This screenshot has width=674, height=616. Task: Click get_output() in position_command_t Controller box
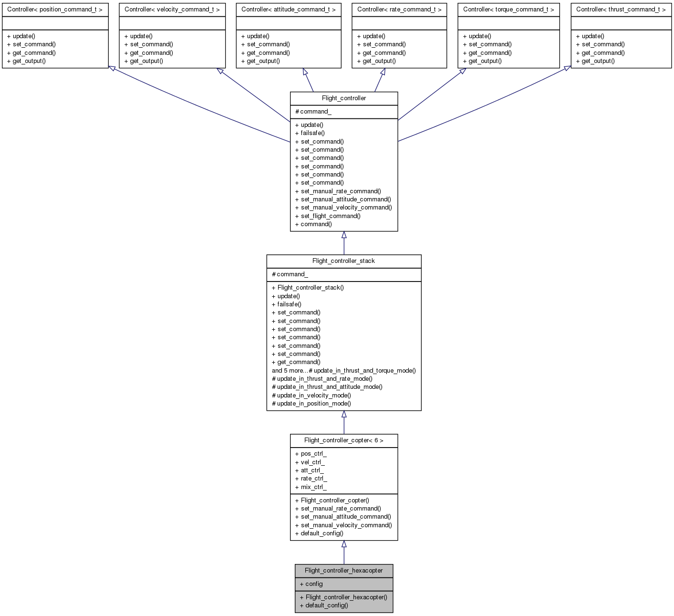click(26, 61)
